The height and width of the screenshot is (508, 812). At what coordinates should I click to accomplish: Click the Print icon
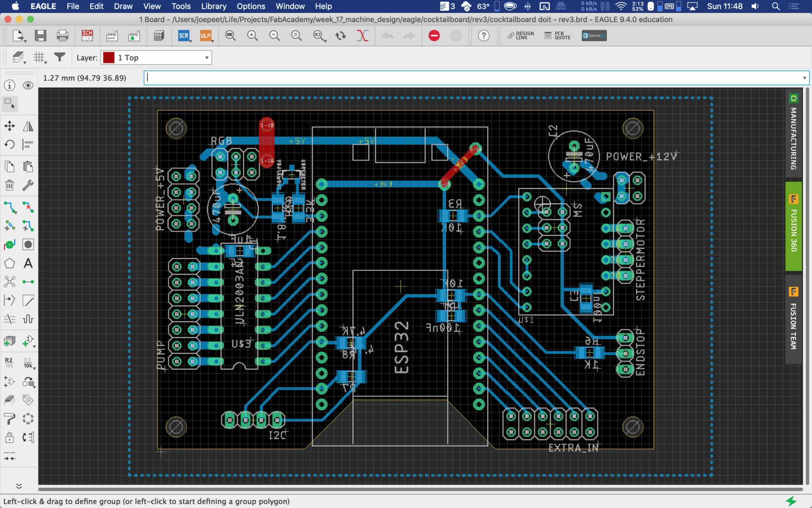tap(63, 36)
